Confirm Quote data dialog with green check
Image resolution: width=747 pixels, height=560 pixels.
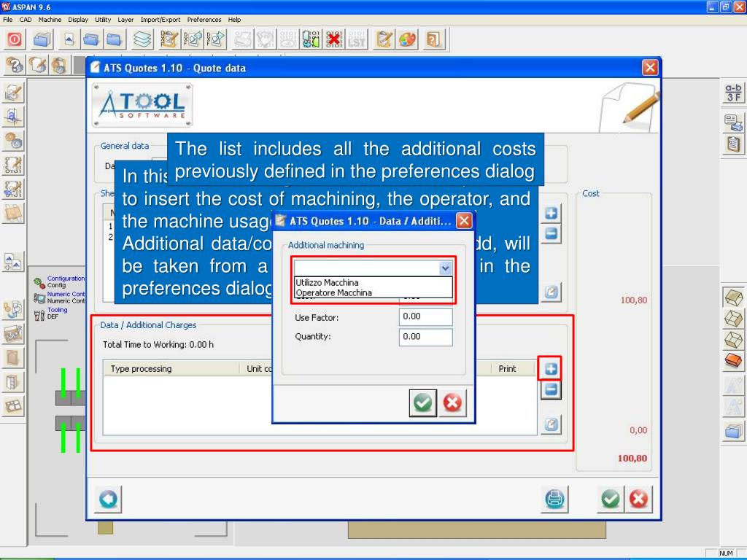[x=611, y=499]
